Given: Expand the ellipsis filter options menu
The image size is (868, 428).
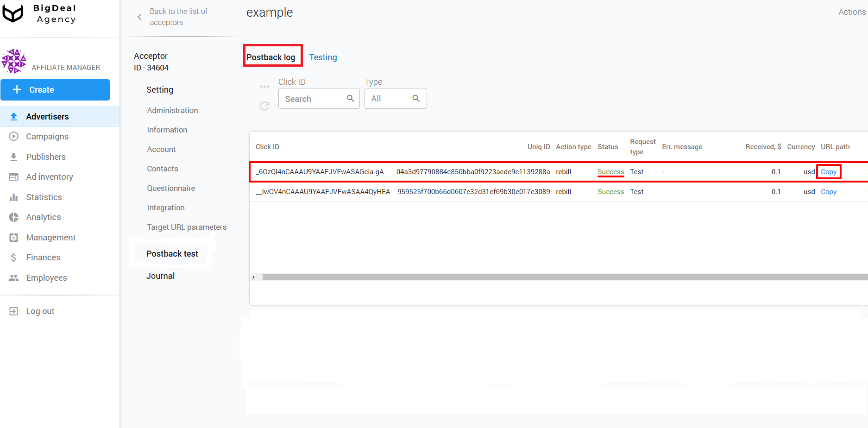Looking at the screenshot, I should (264, 86).
